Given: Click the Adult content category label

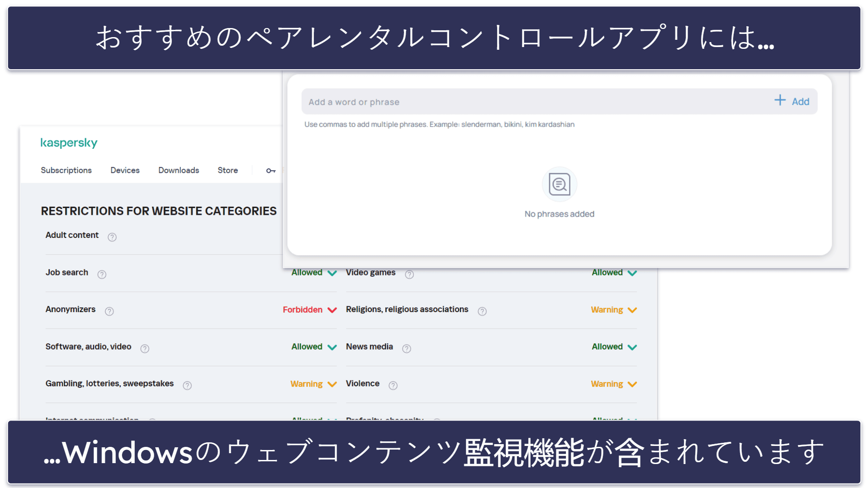Looking at the screenshot, I should click(x=72, y=235).
